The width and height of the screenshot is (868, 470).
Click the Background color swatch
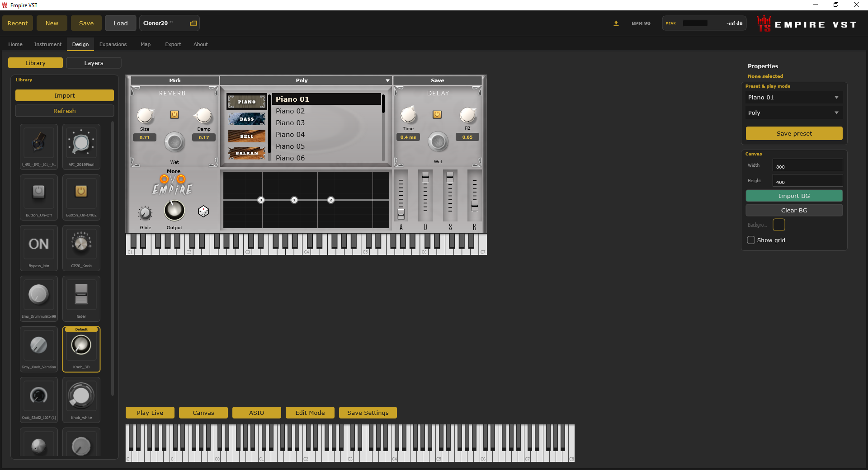pos(779,225)
